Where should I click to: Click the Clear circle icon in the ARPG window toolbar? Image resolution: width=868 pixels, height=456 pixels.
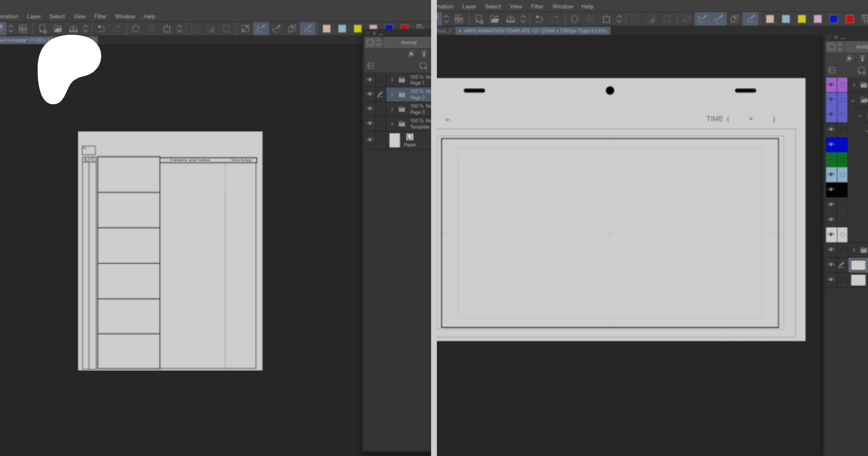[x=574, y=19]
